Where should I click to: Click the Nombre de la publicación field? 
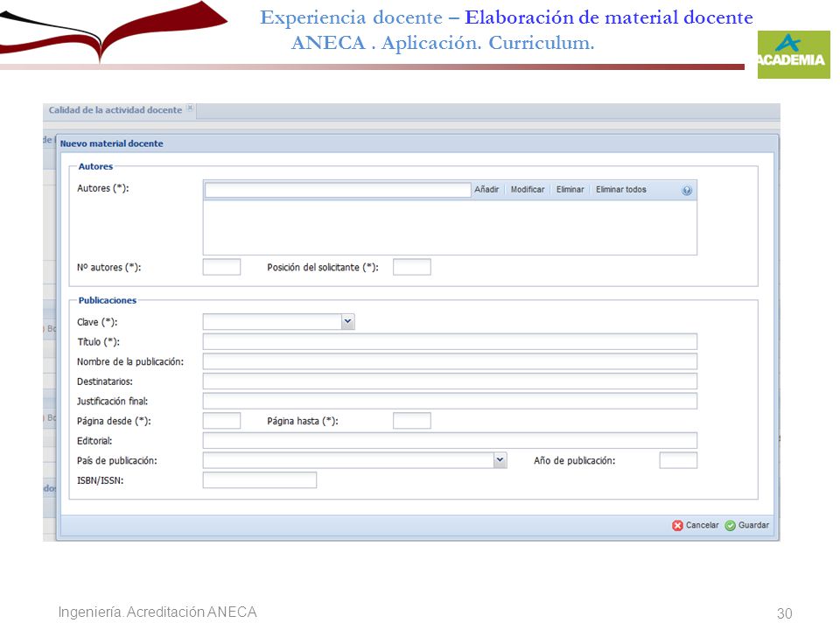450,361
